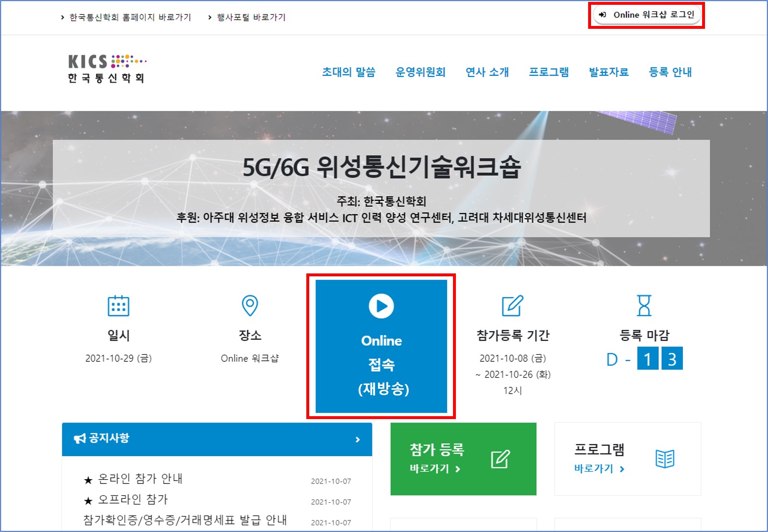The image size is (768, 532).
Task: Click the Online 워크샵 로그인 button
Action: pyautogui.click(x=646, y=15)
